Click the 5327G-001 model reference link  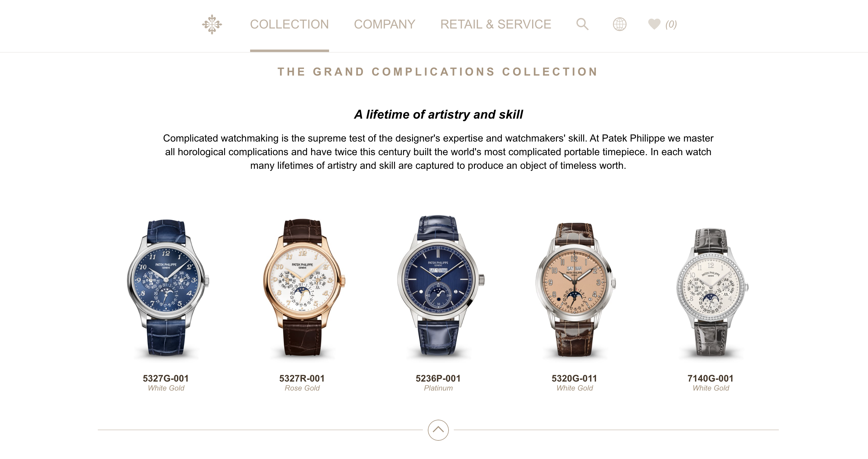(166, 378)
